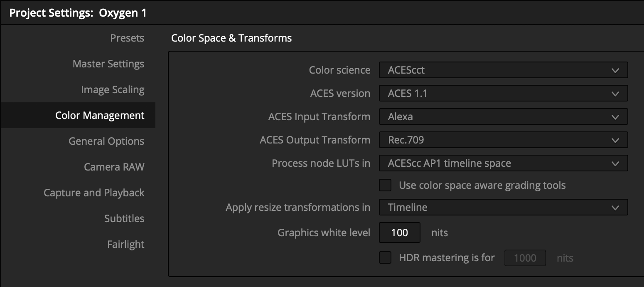This screenshot has height=287, width=644.
Task: Open the Master Settings page
Action: (x=108, y=64)
